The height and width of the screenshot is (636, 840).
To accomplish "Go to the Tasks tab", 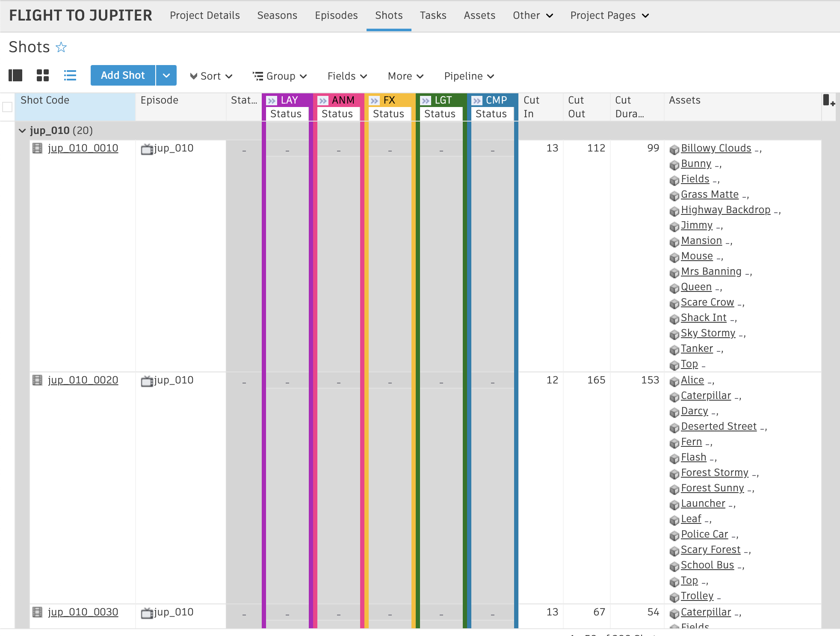I will click(x=433, y=15).
